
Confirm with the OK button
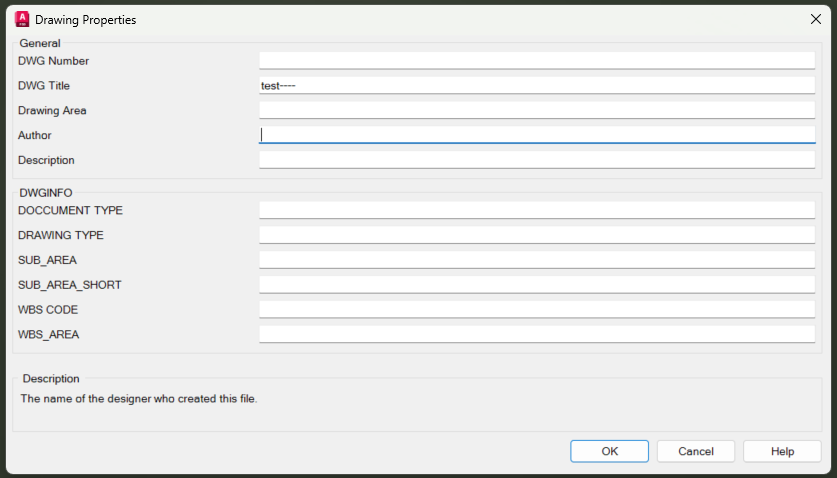610,451
